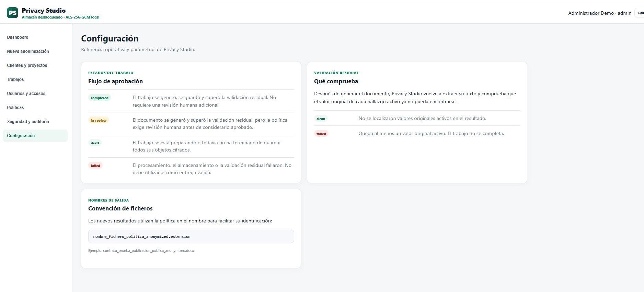Select Trabajos in the sidebar
This screenshot has height=292, width=644.
[x=15, y=80]
